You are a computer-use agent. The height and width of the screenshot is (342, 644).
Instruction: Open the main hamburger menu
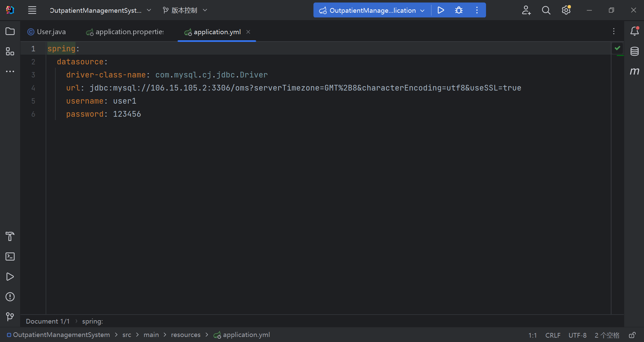(32, 10)
